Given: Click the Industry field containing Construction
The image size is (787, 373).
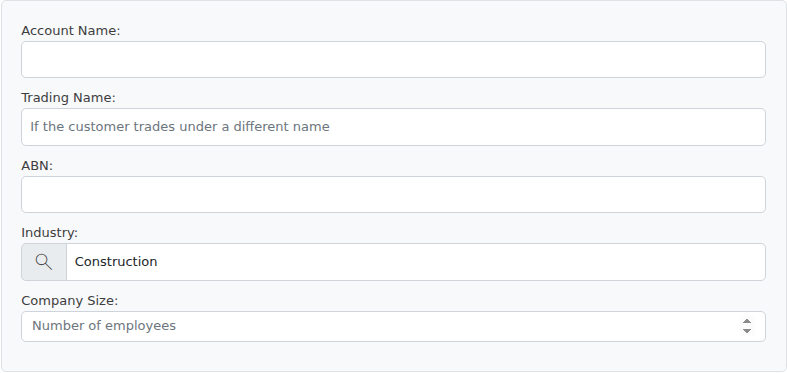Looking at the screenshot, I should click(416, 262).
